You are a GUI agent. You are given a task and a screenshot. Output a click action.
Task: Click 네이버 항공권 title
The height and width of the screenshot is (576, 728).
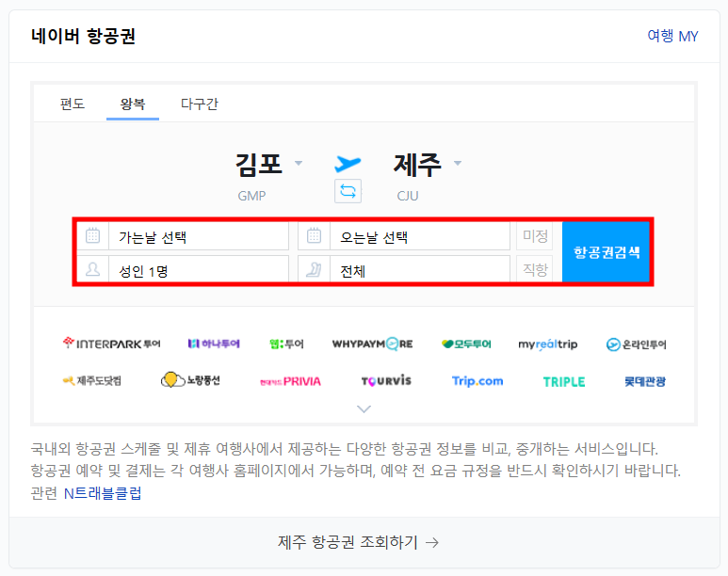pyautogui.click(x=83, y=36)
